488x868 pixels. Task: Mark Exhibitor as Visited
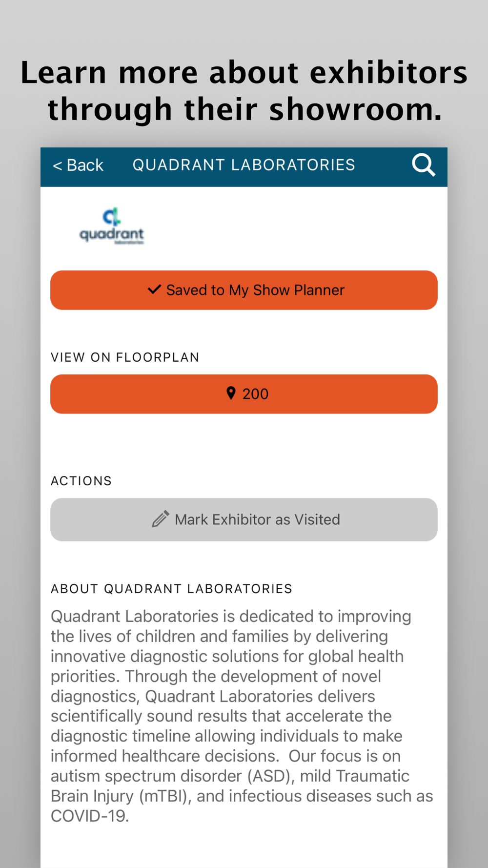(244, 519)
